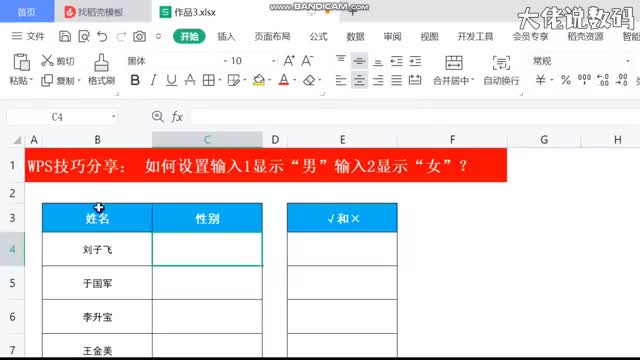Image resolution: width=640 pixels, height=360 pixels.
Task: Click the Save icon in quick toolbar
Action: pos(64,36)
